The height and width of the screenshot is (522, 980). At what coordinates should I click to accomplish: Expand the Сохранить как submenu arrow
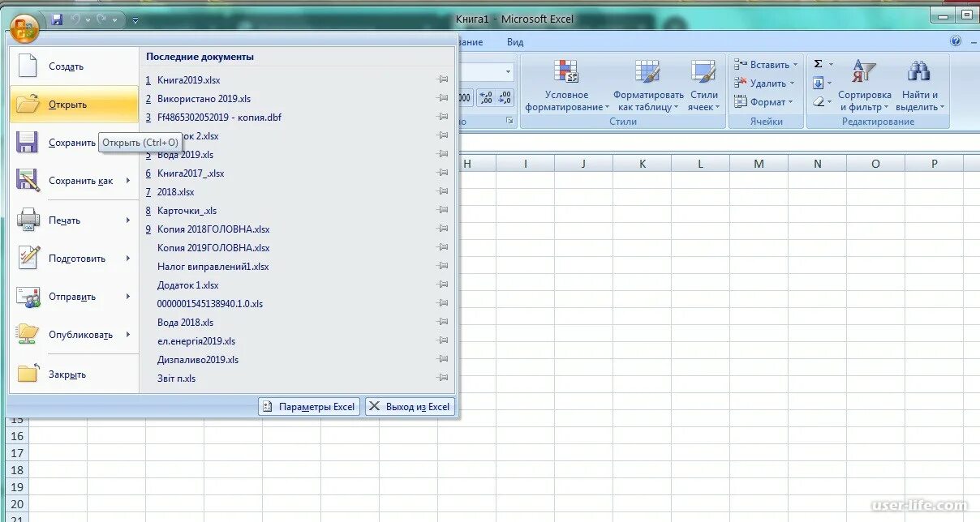[x=128, y=181]
